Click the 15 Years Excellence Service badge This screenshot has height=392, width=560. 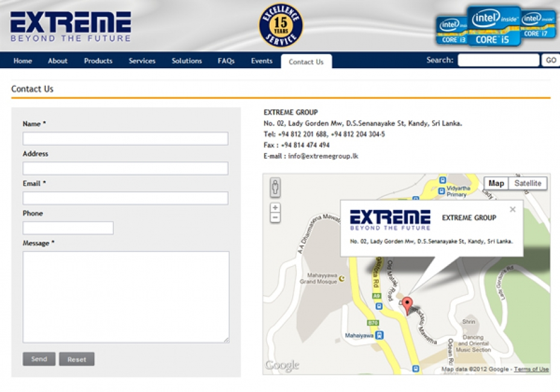coord(281,25)
